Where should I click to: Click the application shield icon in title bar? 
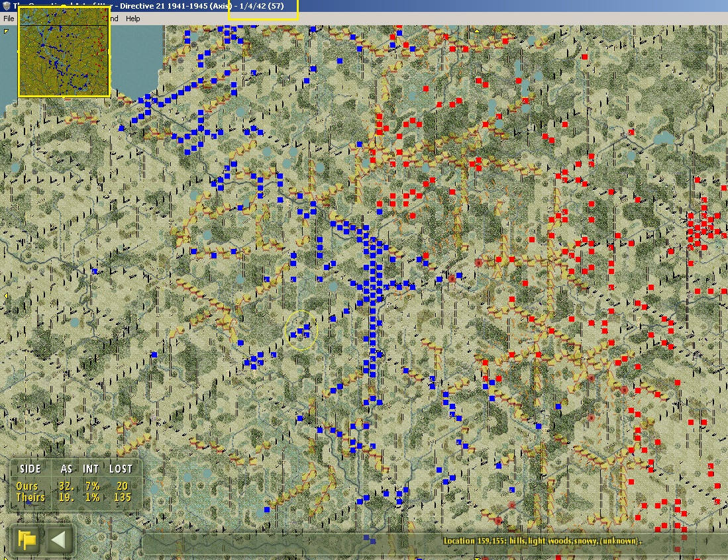[x=6, y=6]
